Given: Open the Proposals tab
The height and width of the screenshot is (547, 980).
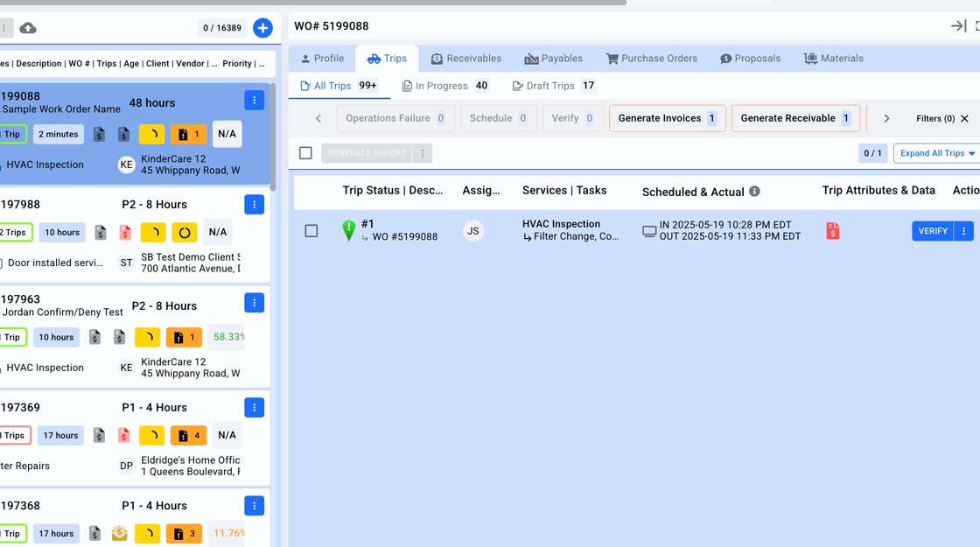Looking at the screenshot, I should 750,58.
